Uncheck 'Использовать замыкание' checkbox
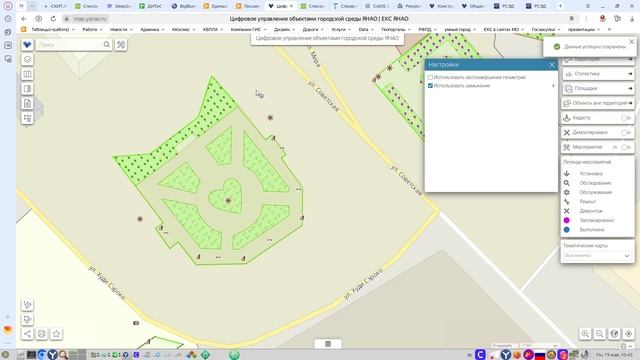640x360 pixels. pyautogui.click(x=430, y=86)
